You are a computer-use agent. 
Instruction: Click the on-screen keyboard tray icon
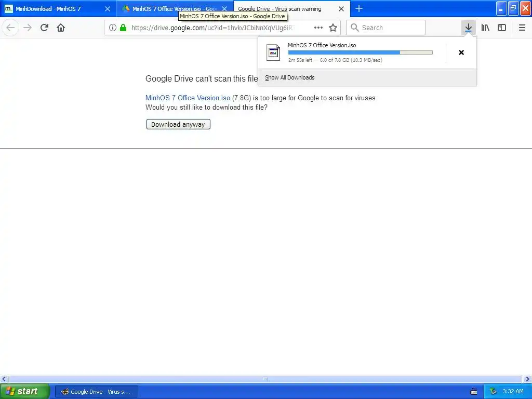coord(474,392)
